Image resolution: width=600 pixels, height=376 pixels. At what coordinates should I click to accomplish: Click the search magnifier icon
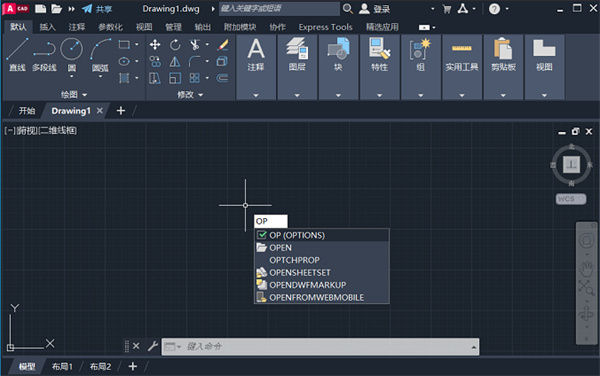coord(347,8)
